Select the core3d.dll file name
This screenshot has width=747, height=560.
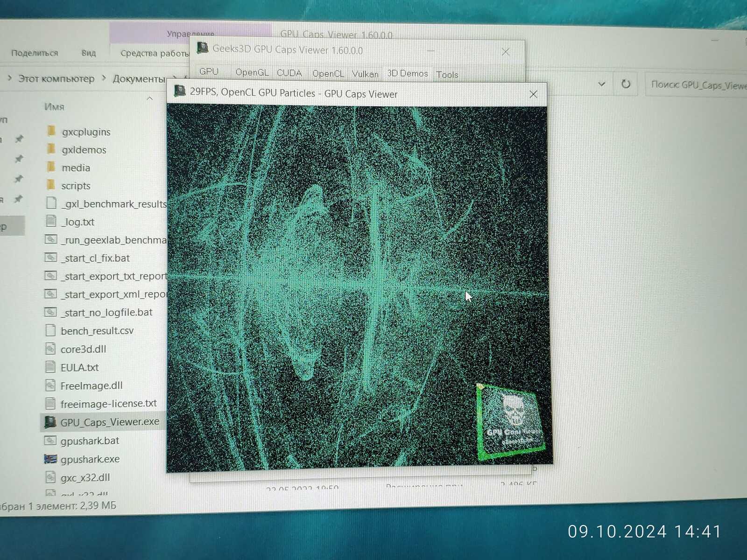(84, 349)
